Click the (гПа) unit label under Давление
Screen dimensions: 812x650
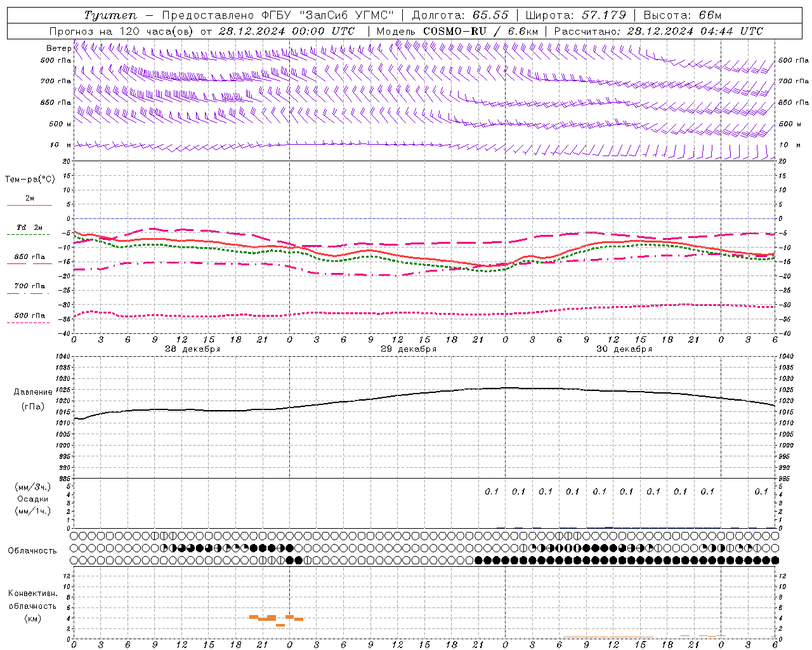pyautogui.click(x=33, y=407)
